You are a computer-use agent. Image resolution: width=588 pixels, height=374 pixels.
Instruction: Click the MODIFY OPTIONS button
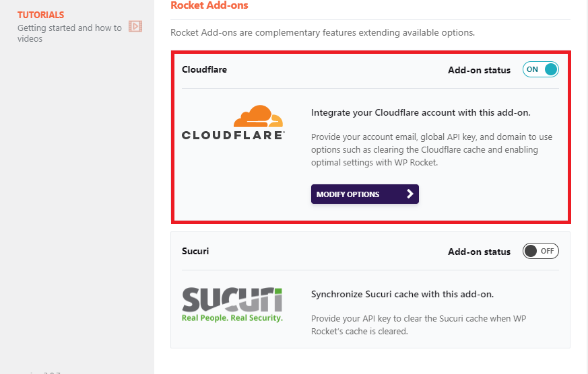click(x=364, y=194)
